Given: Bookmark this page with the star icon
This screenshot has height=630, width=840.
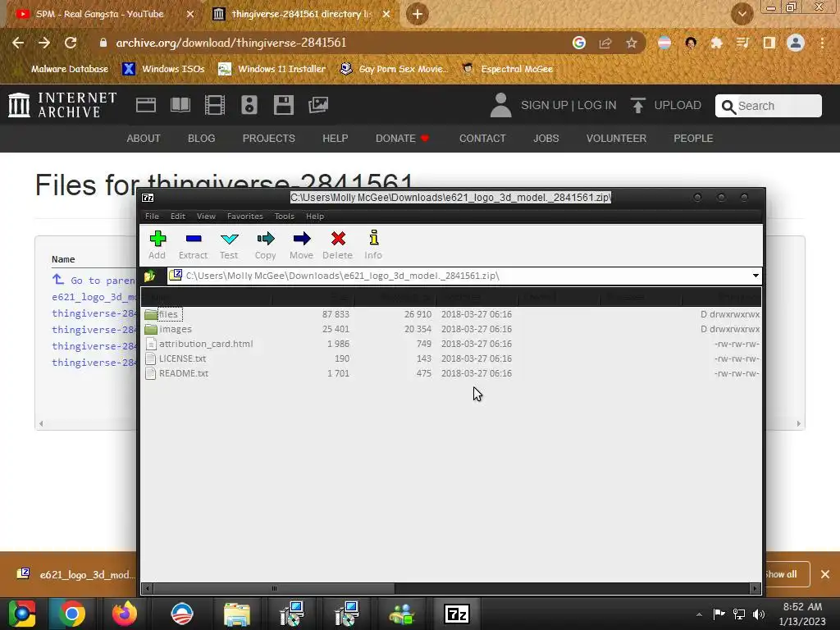Looking at the screenshot, I should tap(632, 43).
